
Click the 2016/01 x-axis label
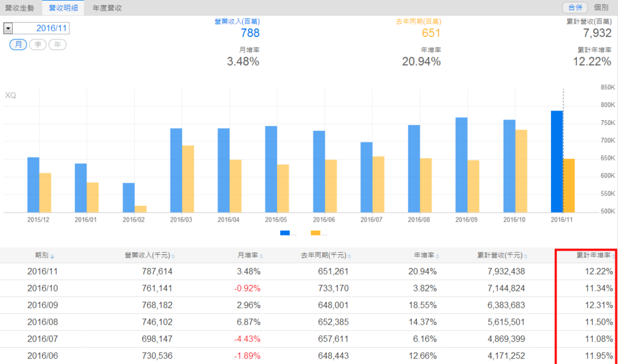pyautogui.click(x=86, y=220)
